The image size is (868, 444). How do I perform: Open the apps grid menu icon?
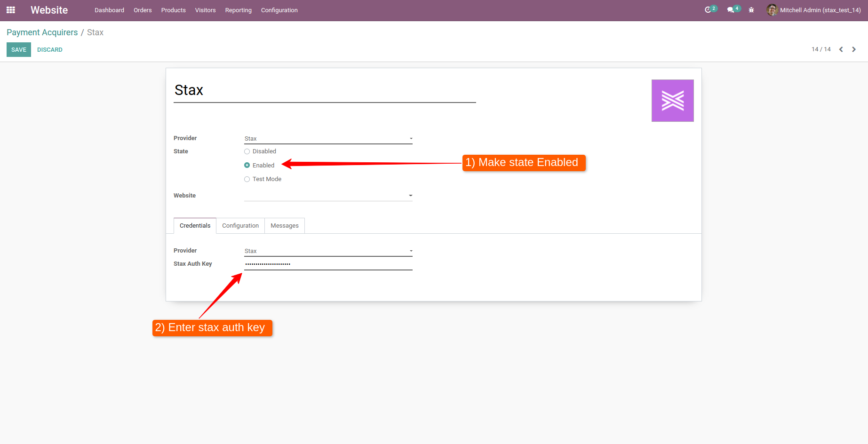tap(11, 10)
